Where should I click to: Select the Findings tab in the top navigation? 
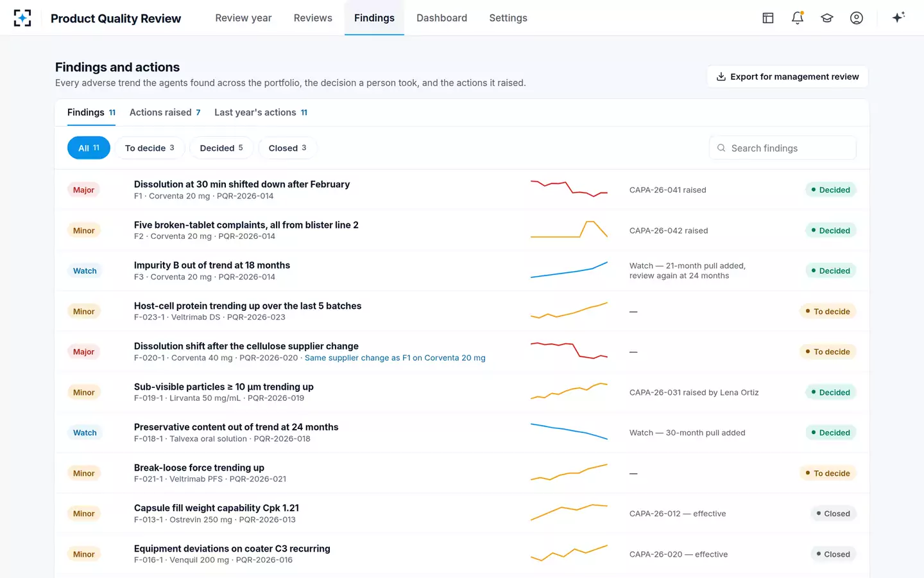[x=374, y=18]
